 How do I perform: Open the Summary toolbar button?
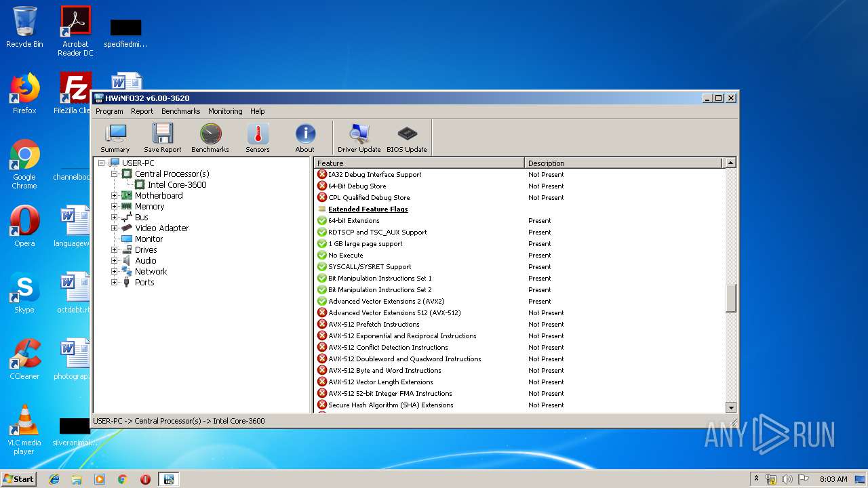click(115, 138)
